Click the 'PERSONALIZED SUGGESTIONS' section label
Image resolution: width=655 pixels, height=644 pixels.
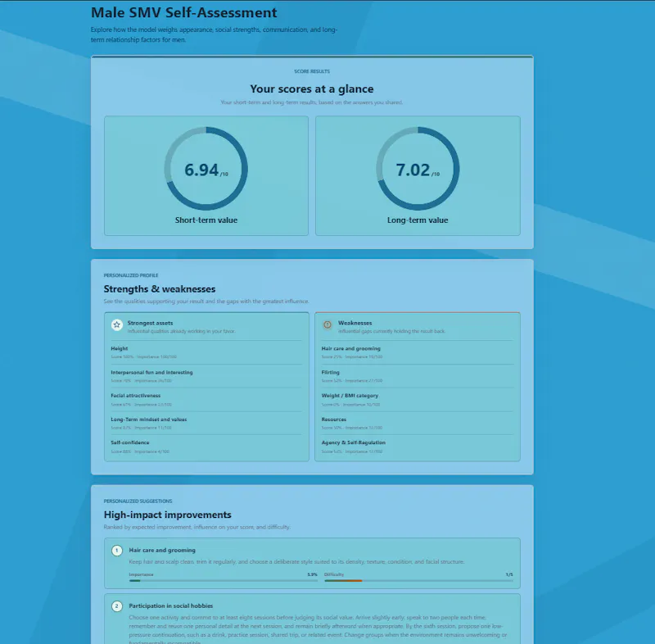coord(138,501)
